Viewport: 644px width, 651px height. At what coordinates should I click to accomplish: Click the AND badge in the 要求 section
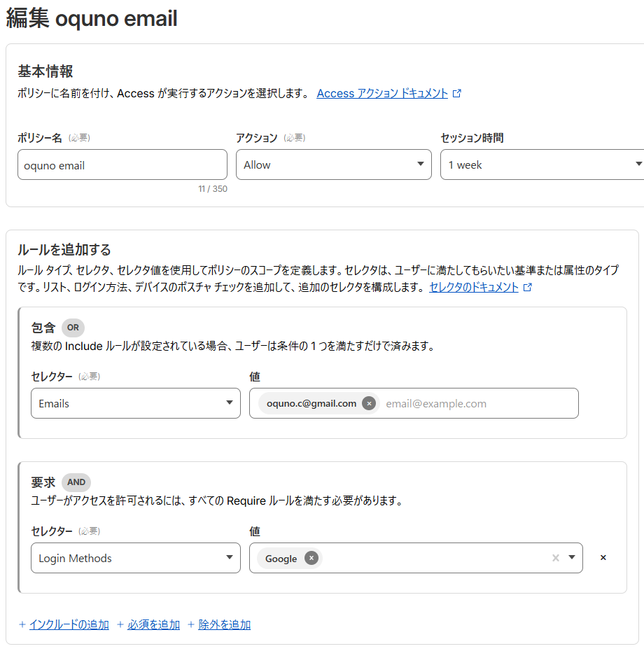click(76, 482)
